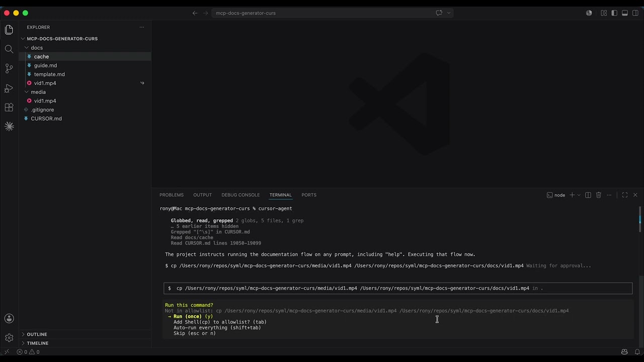Open CURSOR.md in the explorer
Viewport: 644px width, 362px height.
coord(46,119)
